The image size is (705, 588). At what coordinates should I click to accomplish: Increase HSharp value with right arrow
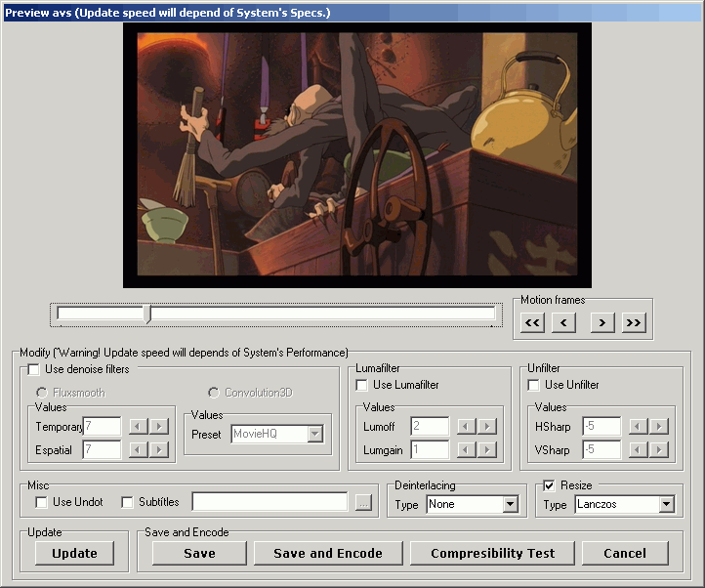click(659, 426)
